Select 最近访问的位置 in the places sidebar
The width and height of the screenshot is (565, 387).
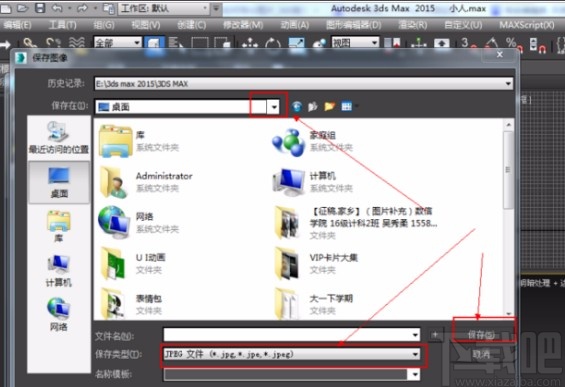[59, 137]
